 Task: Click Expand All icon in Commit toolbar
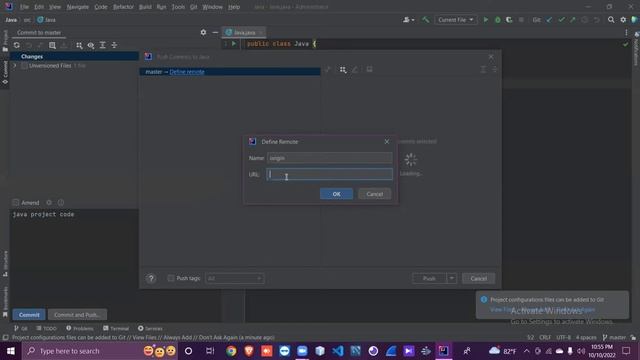point(102,45)
